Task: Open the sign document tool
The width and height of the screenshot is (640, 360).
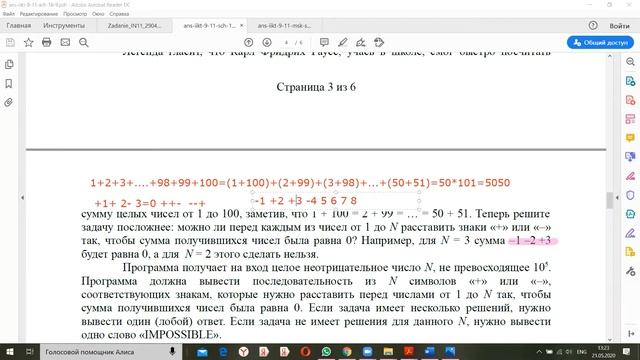Action: [360, 42]
